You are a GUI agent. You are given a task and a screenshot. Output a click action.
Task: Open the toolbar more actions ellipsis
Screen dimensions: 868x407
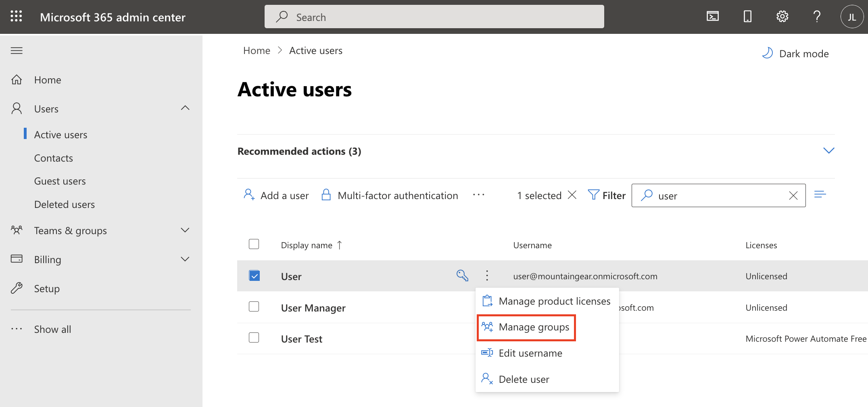point(479,195)
